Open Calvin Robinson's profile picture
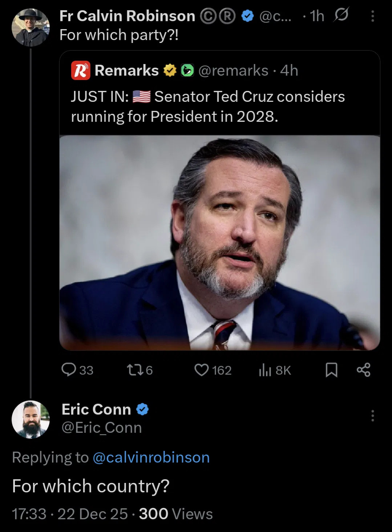The height and width of the screenshot is (532, 392). click(30, 28)
